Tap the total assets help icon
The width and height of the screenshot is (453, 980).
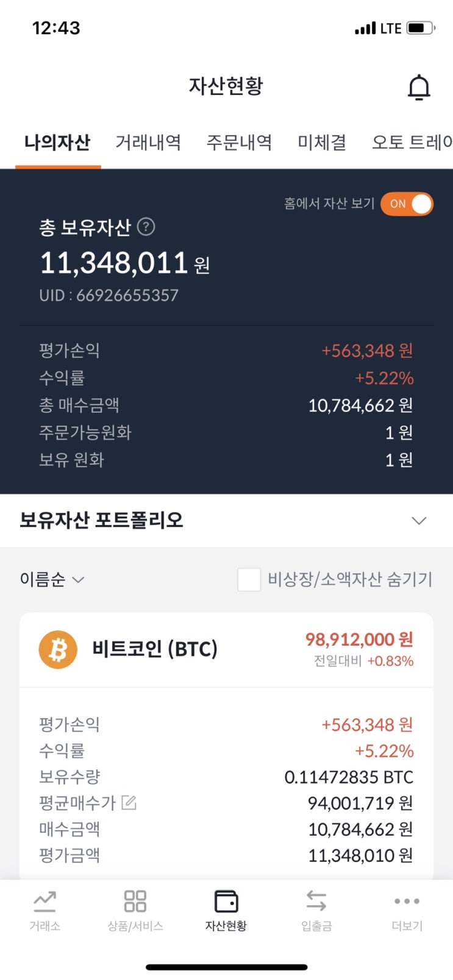(146, 227)
